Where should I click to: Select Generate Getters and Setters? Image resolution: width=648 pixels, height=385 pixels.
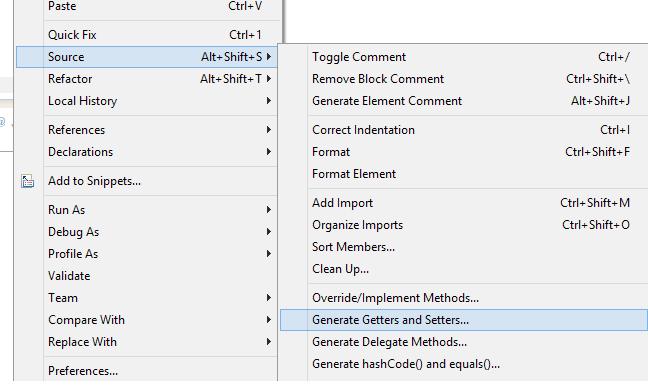click(x=464, y=320)
